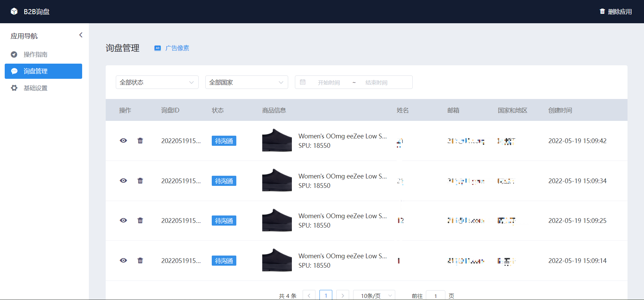Click the 共 4 条 total count

[288, 296]
